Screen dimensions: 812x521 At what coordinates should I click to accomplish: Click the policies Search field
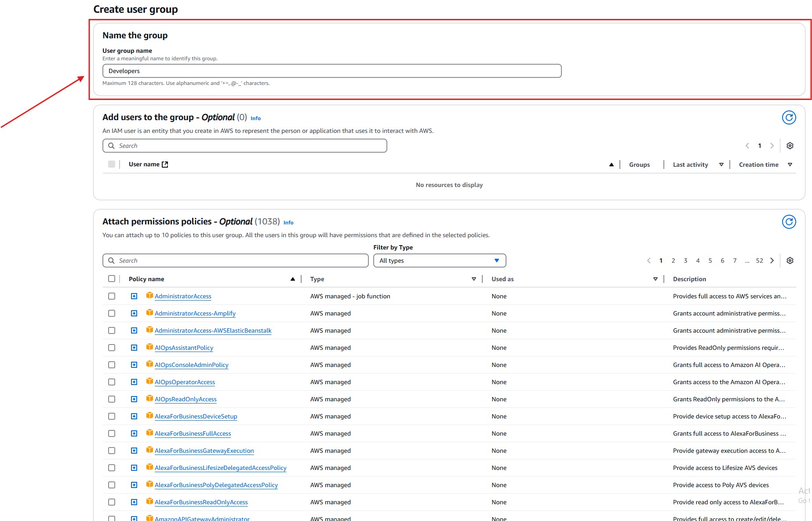(235, 260)
